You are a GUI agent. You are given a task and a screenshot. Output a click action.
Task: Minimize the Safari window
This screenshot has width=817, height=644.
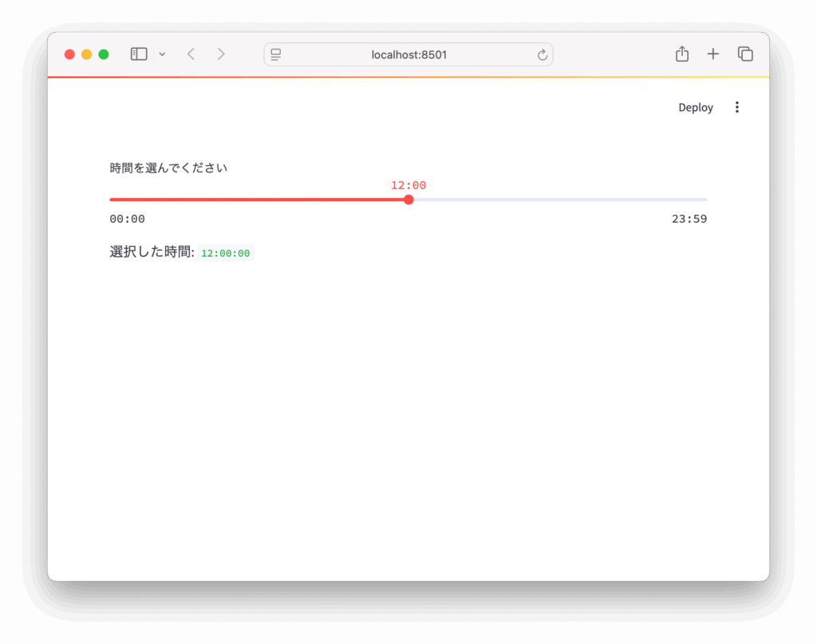86,54
